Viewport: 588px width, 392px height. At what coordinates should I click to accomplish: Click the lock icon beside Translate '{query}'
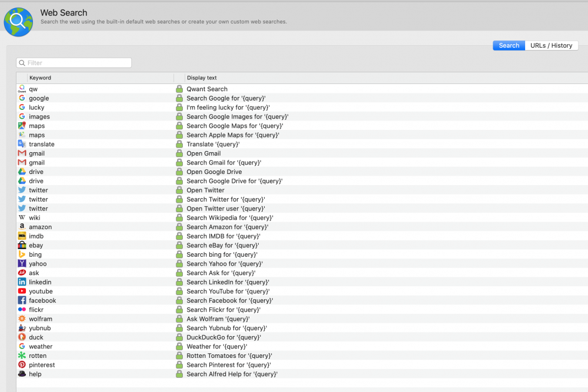(x=179, y=145)
